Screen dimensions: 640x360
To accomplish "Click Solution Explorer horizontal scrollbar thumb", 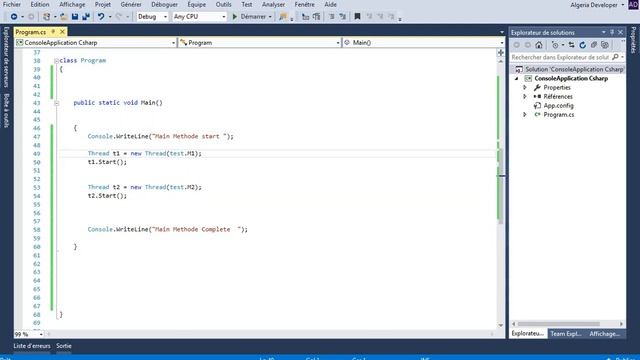I will (558, 324).
